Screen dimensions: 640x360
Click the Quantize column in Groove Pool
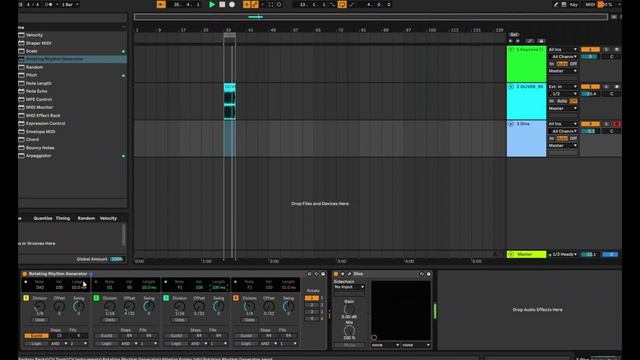(x=43, y=218)
